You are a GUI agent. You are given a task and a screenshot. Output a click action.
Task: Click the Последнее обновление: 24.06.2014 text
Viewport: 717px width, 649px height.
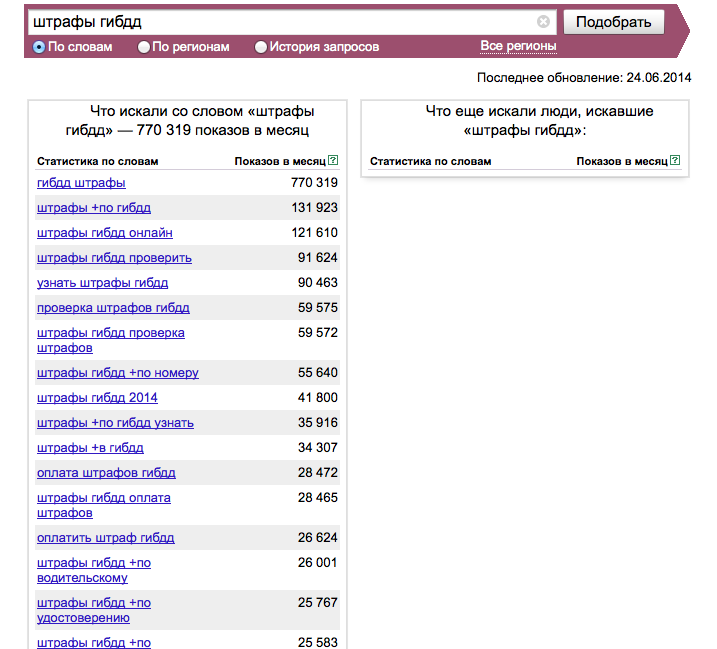point(584,78)
